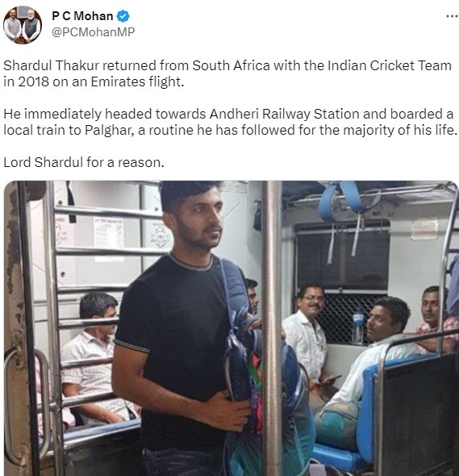Open the P C Mohan display name link
Image resolution: width=459 pixels, height=476 pixels.
tap(82, 16)
